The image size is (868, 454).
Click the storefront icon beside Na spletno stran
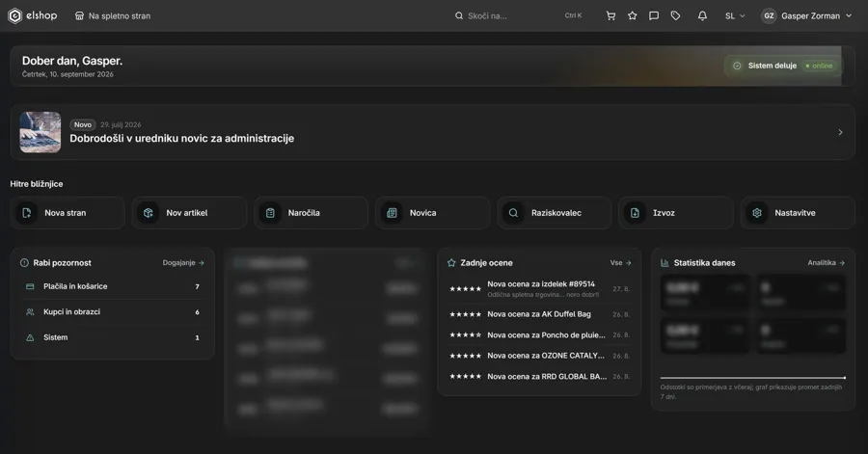(x=79, y=16)
